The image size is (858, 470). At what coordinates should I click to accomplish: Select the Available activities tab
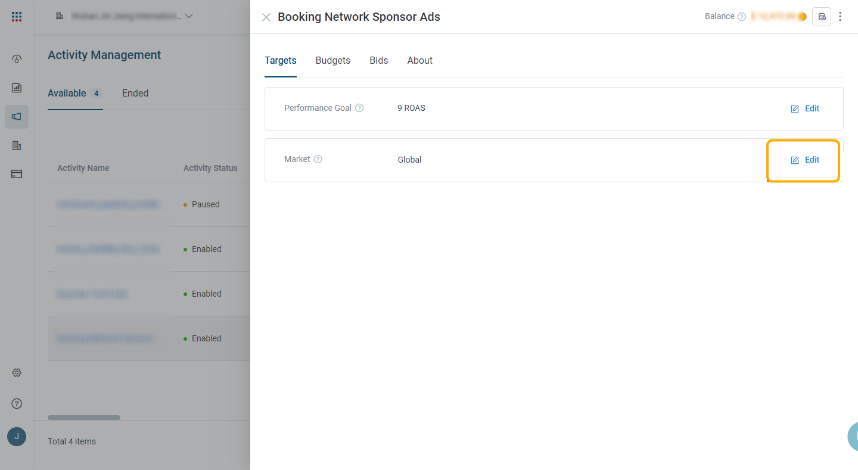[x=74, y=93]
